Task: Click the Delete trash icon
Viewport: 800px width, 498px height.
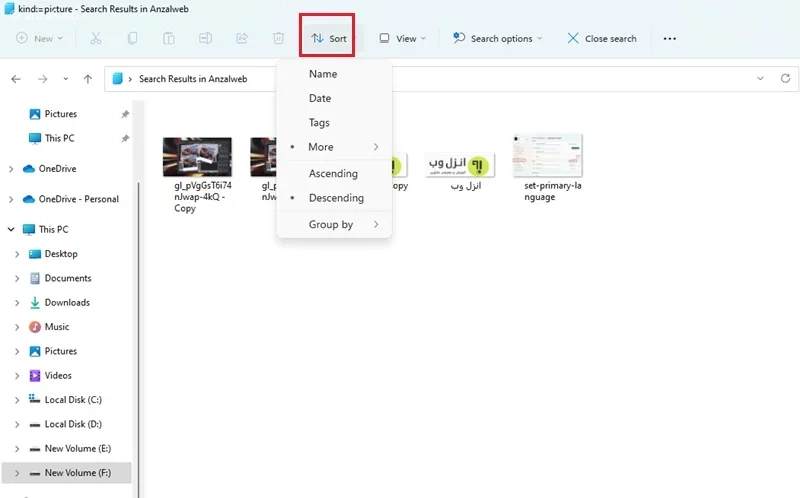Action: (279, 38)
